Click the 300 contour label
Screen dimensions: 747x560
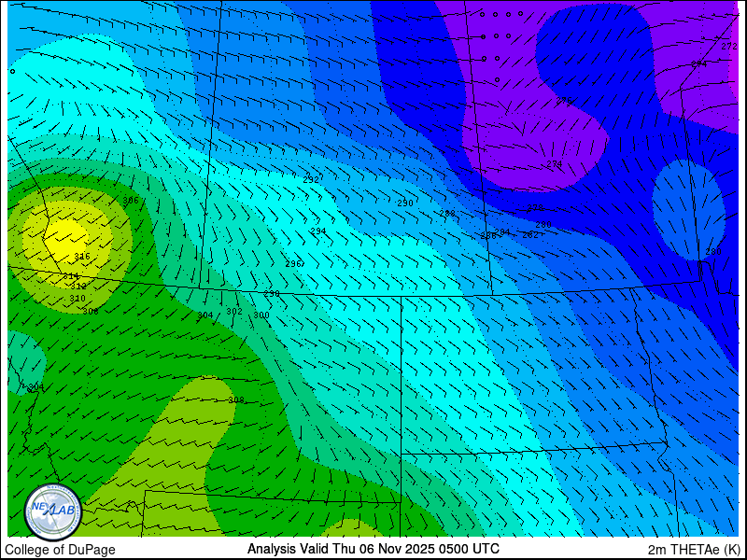[261, 315]
